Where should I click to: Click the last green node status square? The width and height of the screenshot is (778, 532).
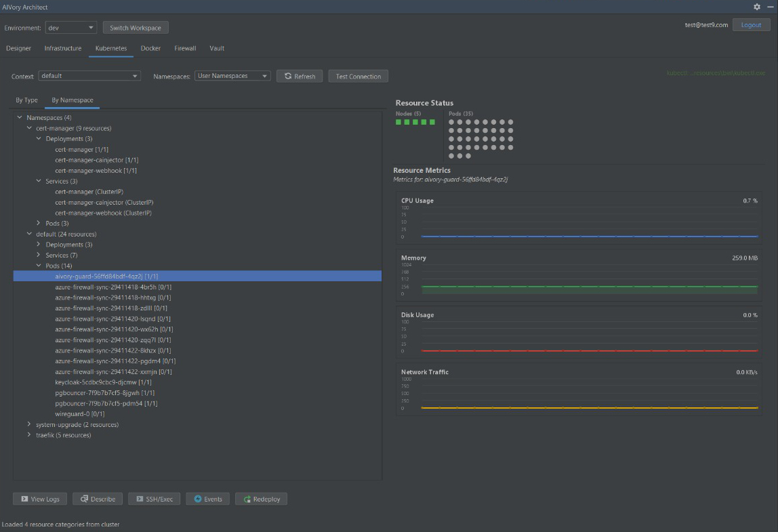pos(432,122)
